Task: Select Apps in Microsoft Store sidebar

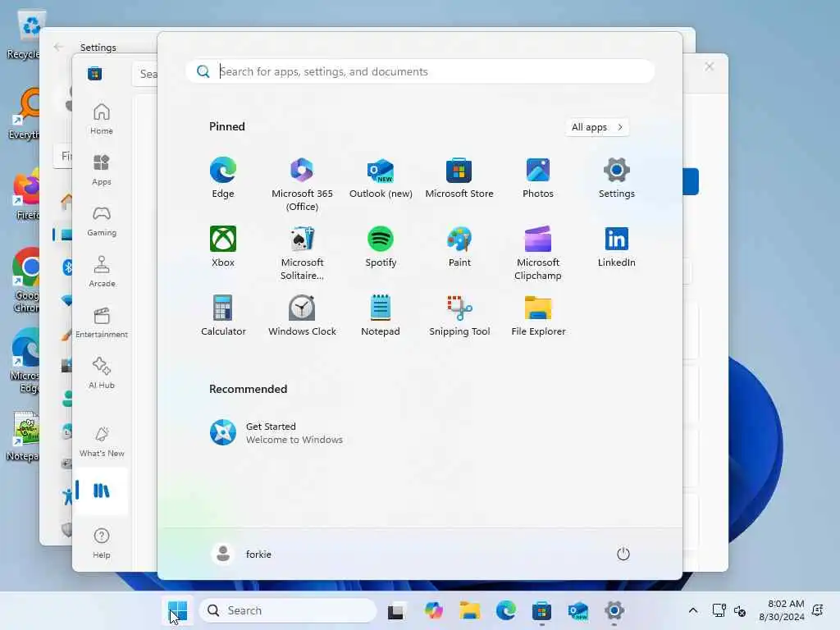Action: click(x=101, y=170)
